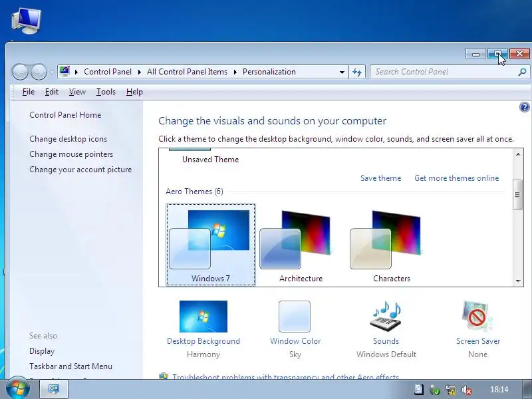Click the Save theme link
This screenshot has height=399, width=532.
pyautogui.click(x=380, y=178)
